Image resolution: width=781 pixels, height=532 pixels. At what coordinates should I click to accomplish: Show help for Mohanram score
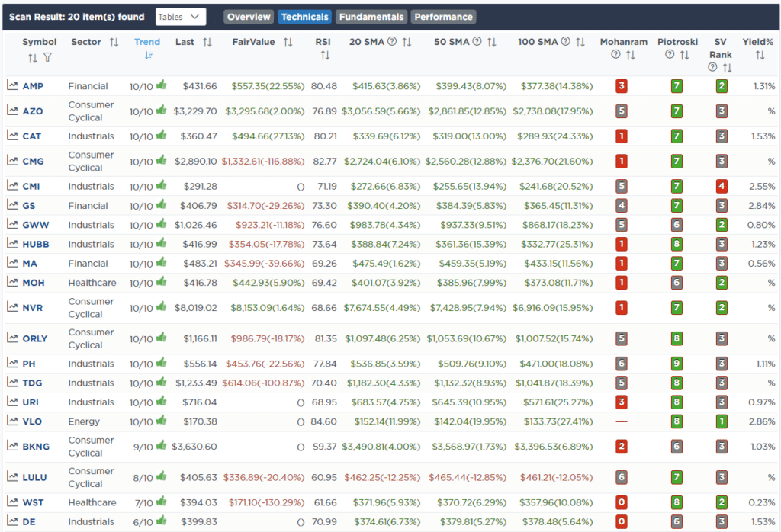[x=615, y=54]
